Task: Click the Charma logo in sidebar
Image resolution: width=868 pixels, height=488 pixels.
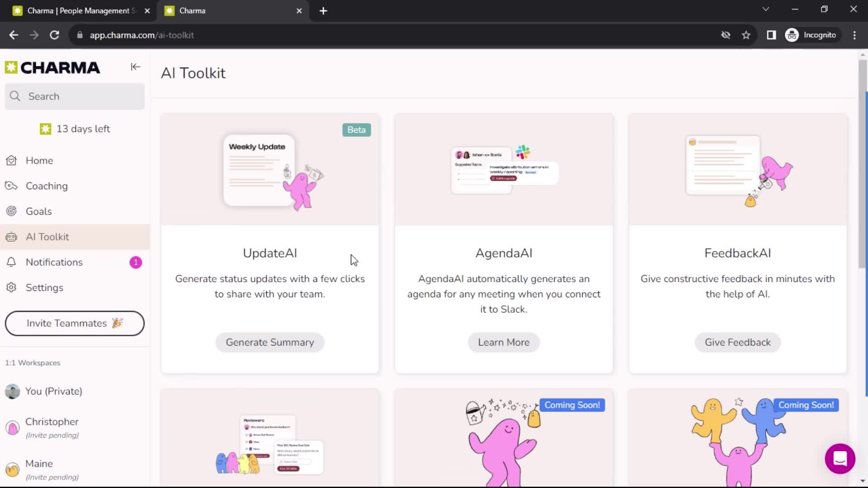Action: pos(52,67)
